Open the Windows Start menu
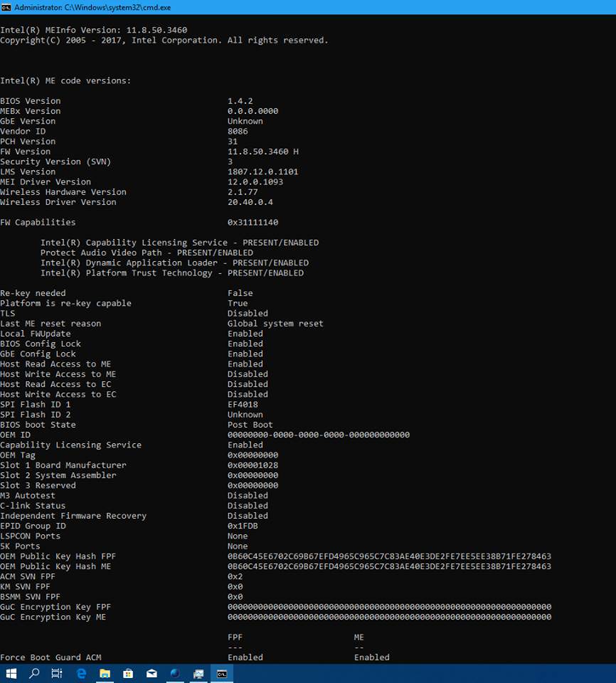616x683 pixels. (x=11, y=674)
